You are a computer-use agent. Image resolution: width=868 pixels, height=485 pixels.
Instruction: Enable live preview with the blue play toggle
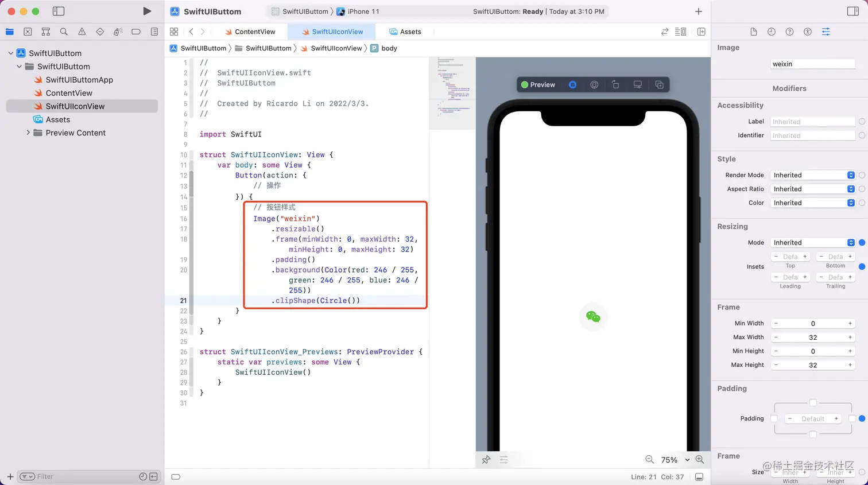(572, 84)
